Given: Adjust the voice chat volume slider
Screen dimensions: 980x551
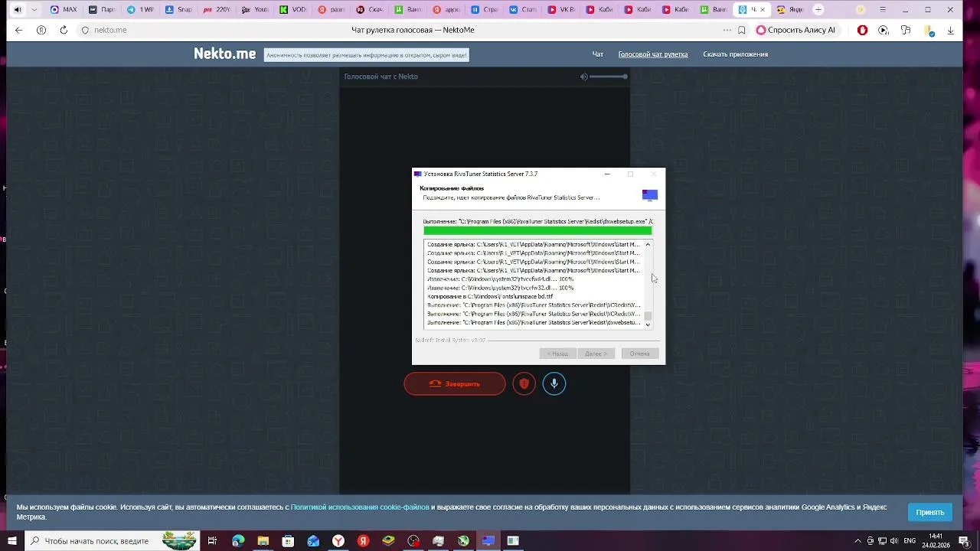Looking at the screenshot, I should point(609,77).
